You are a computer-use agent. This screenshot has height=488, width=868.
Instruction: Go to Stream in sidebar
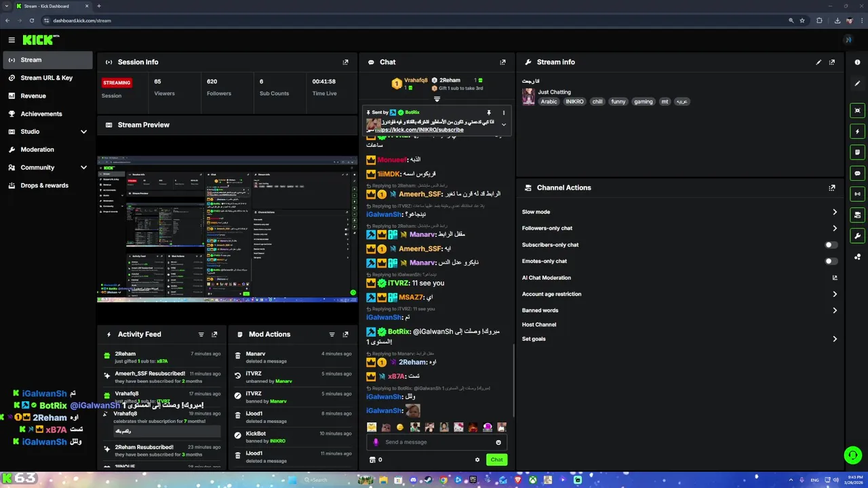tap(47, 60)
